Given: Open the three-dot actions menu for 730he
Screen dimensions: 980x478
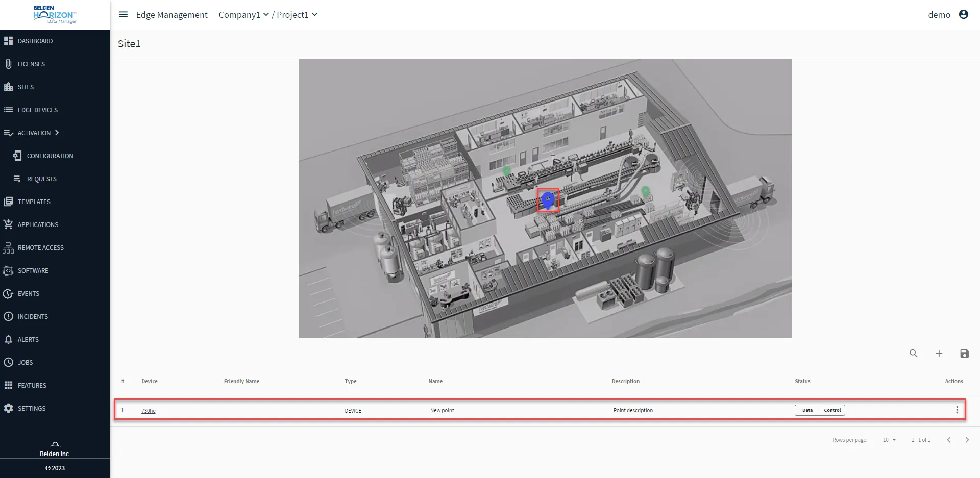Looking at the screenshot, I should tap(957, 410).
